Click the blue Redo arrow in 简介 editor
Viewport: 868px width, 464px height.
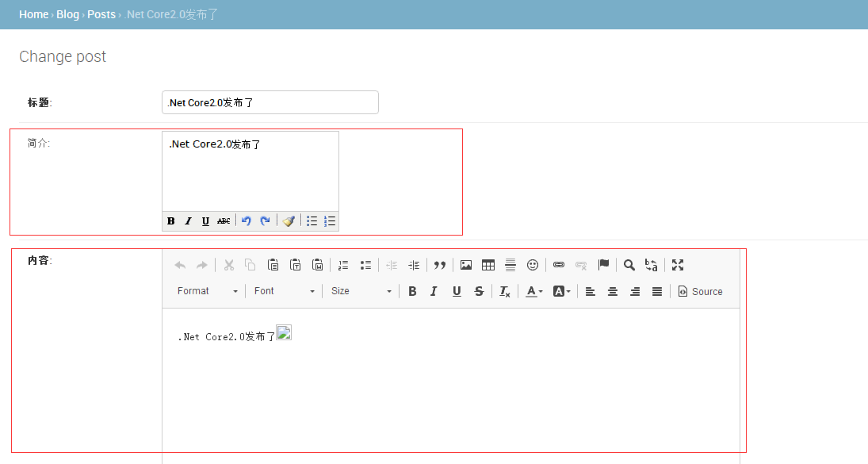(x=266, y=221)
